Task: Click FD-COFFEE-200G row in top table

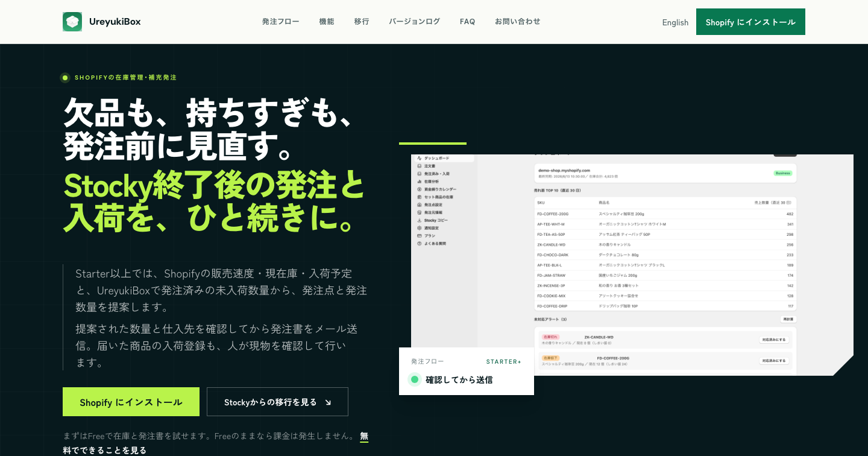Action: (665, 214)
